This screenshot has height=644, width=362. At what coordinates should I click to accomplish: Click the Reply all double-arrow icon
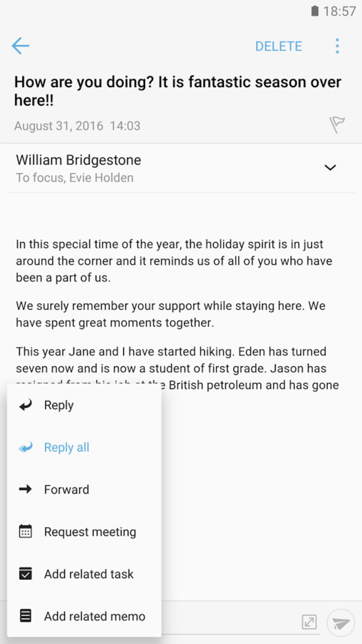pos(25,447)
